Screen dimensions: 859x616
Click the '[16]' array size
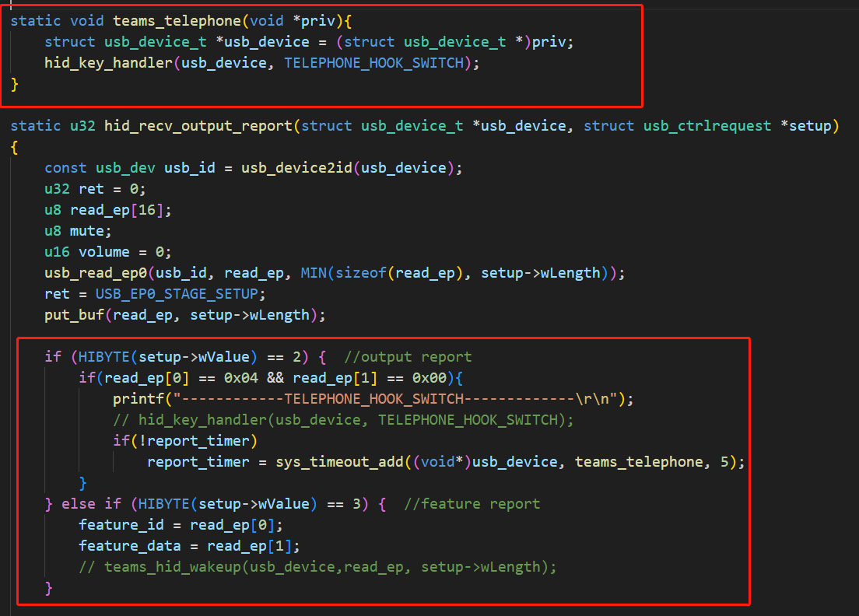147,210
